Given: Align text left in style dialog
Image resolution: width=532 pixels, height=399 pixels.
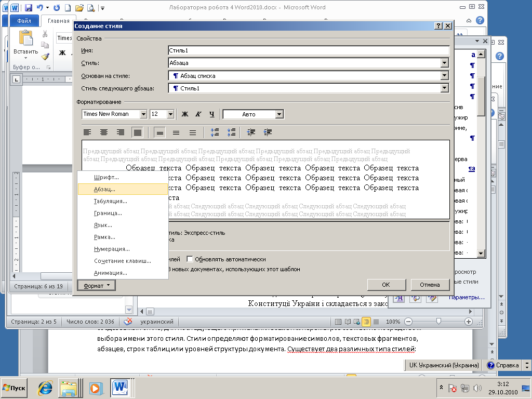Looking at the screenshot, I should click(87, 132).
